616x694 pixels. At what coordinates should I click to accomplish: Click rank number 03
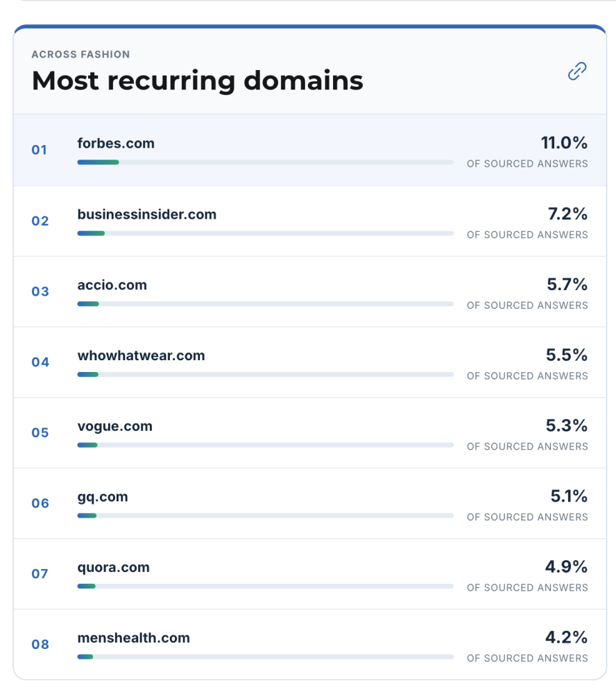40,291
